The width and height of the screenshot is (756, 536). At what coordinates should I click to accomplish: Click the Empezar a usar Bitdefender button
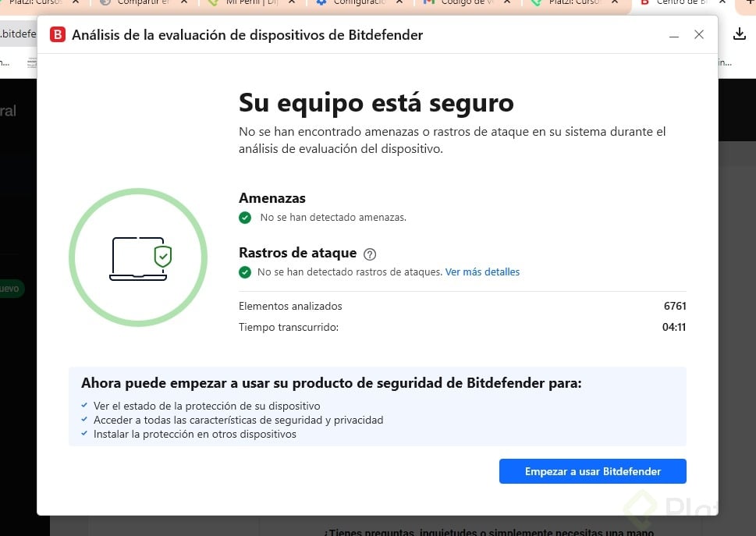[x=593, y=471]
